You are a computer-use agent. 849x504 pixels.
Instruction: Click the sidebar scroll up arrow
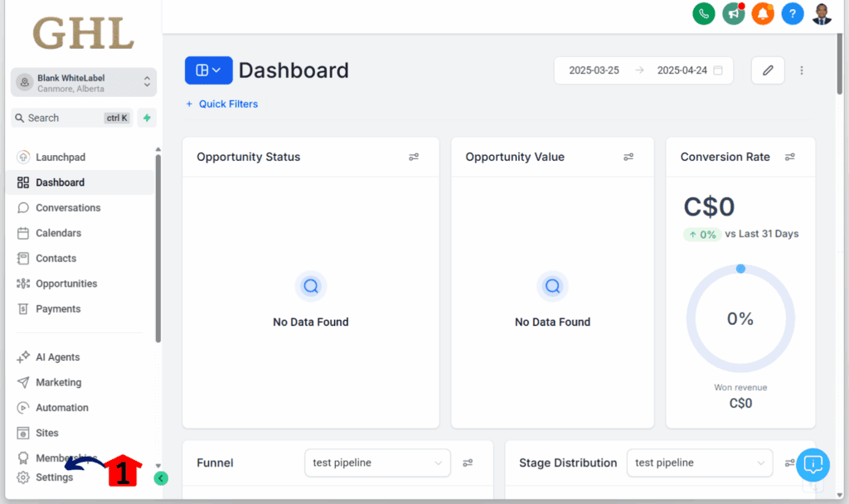click(158, 149)
